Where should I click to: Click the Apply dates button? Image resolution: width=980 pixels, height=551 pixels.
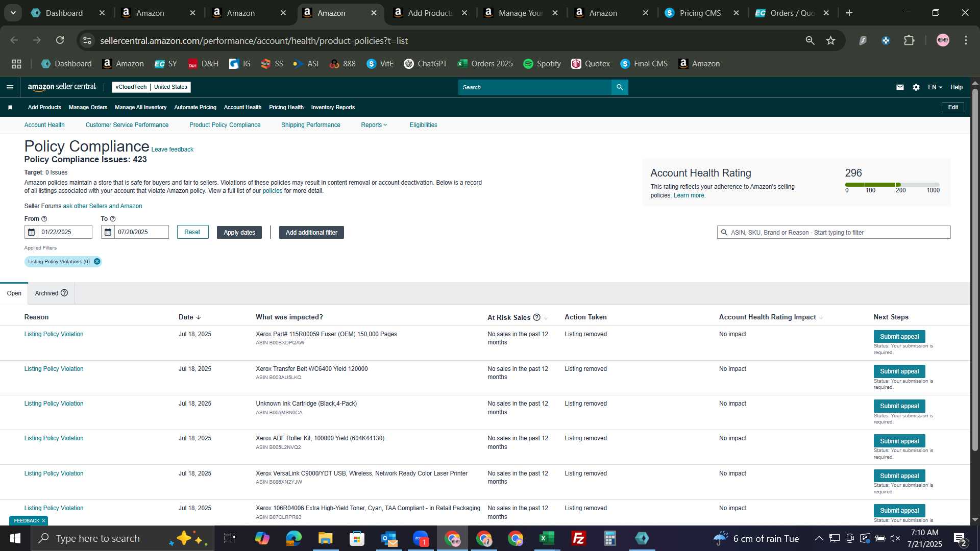[x=239, y=232]
